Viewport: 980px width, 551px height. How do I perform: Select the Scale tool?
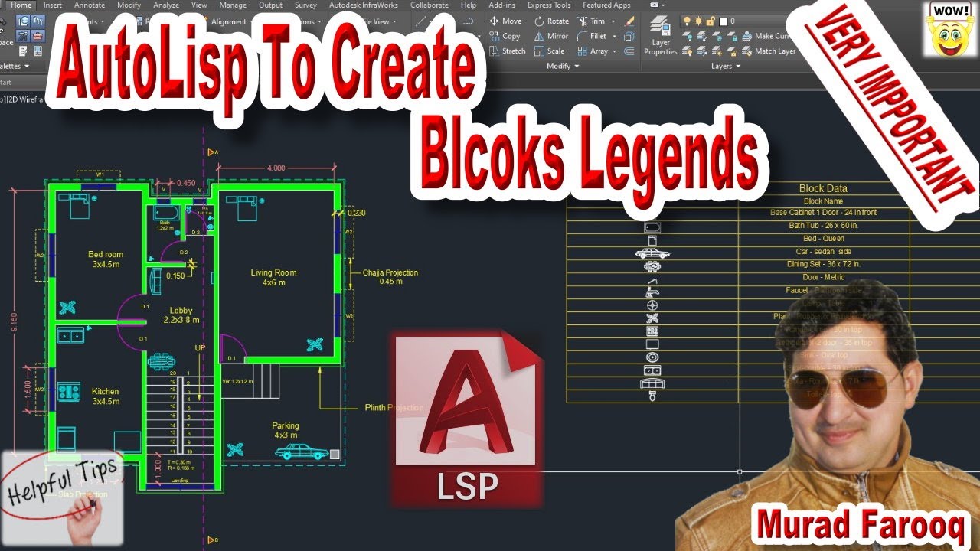point(549,51)
